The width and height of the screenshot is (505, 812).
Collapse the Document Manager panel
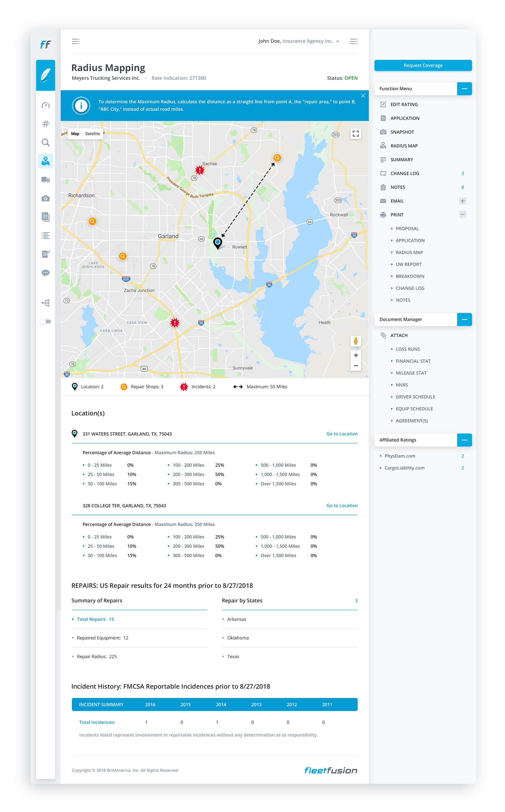click(x=464, y=319)
